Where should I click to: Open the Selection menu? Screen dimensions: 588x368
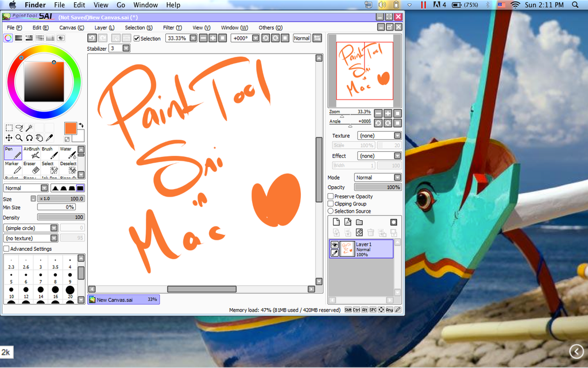click(x=139, y=28)
